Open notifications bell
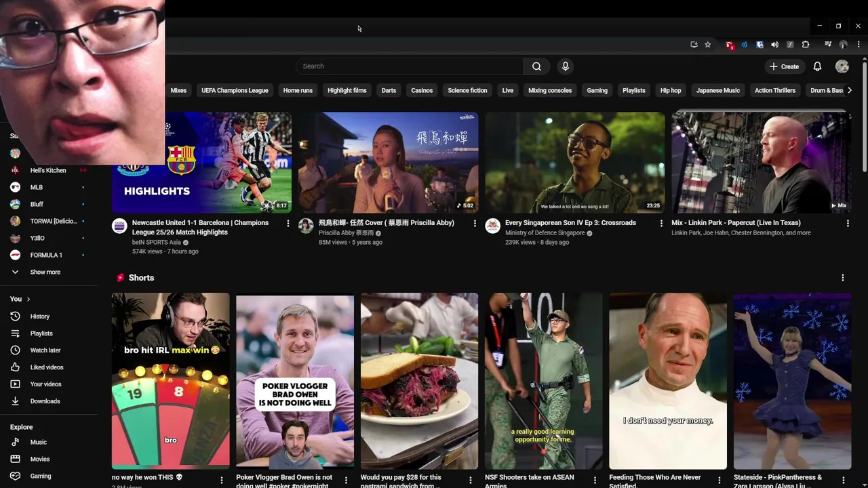The width and height of the screenshot is (868, 488). click(x=817, y=66)
